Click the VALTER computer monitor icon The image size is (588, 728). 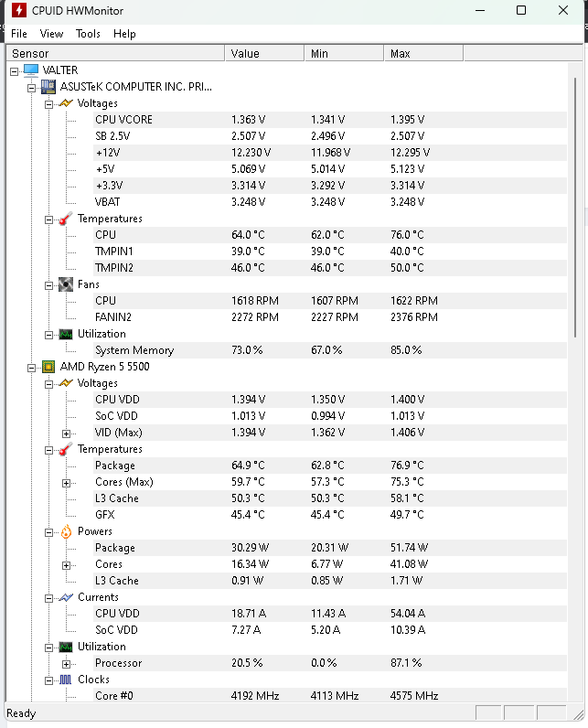pyautogui.click(x=31, y=70)
